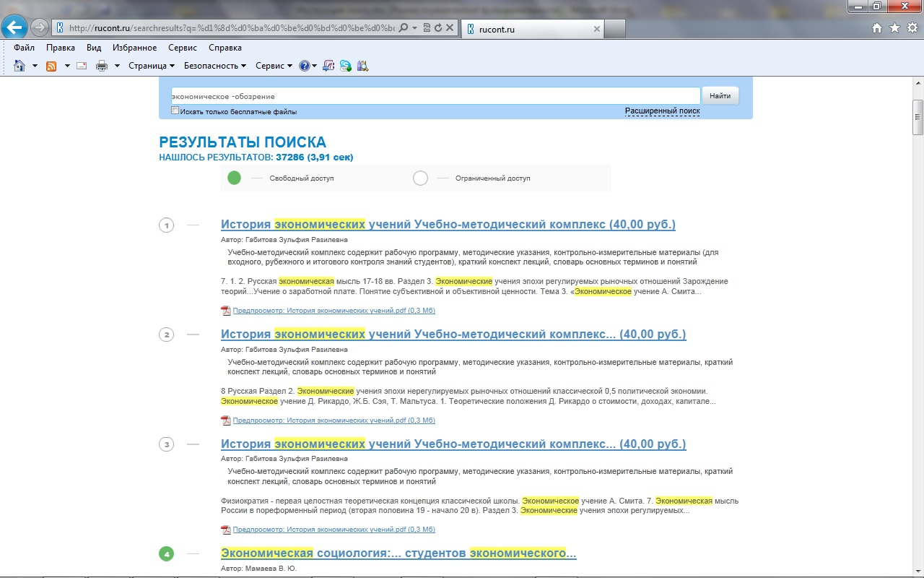Toggle Искать только бесплатные файлы checkbox
This screenshot has width=924, height=578.
pyautogui.click(x=175, y=111)
